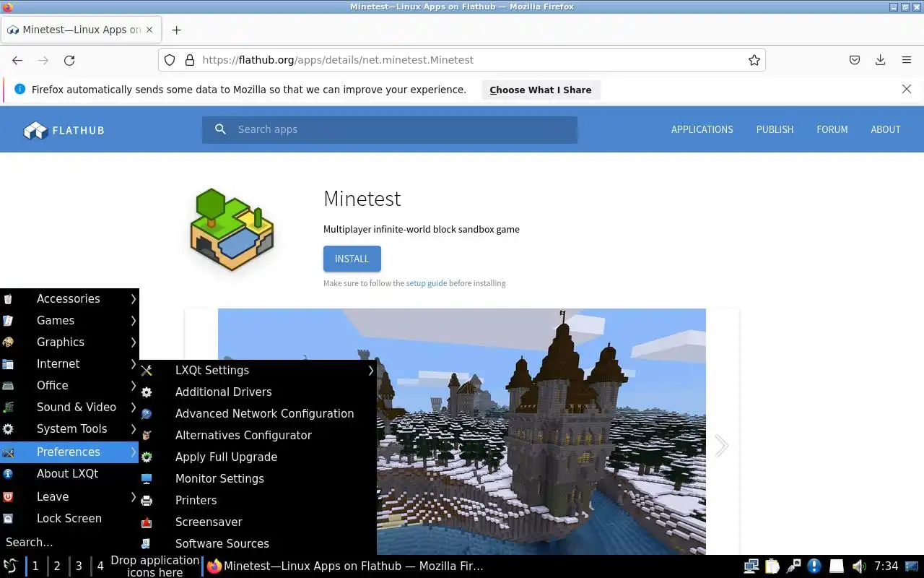Bookmark this page with the star

point(754,60)
